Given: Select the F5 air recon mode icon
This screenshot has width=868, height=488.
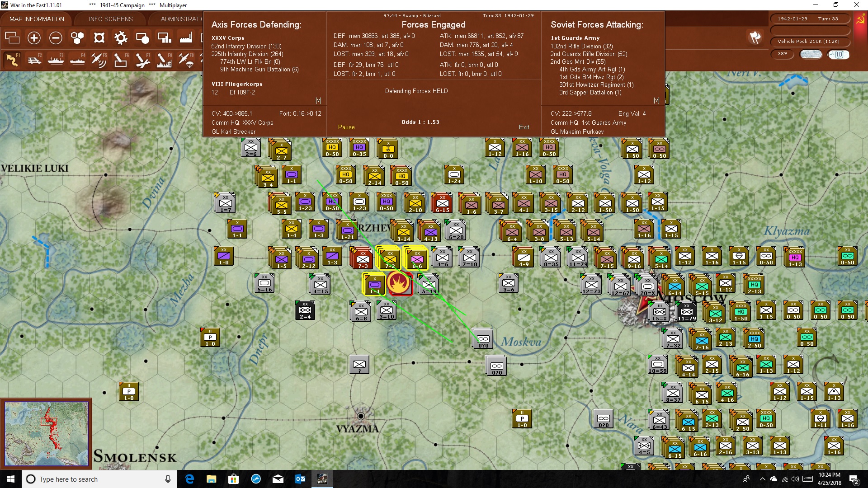Looking at the screenshot, I should (99, 60).
